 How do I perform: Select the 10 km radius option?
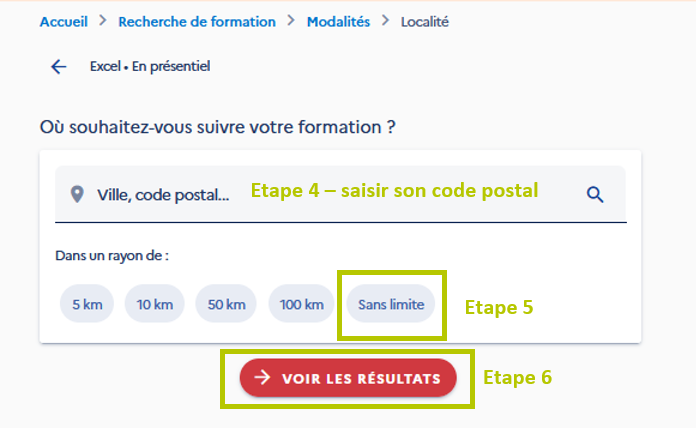click(154, 304)
